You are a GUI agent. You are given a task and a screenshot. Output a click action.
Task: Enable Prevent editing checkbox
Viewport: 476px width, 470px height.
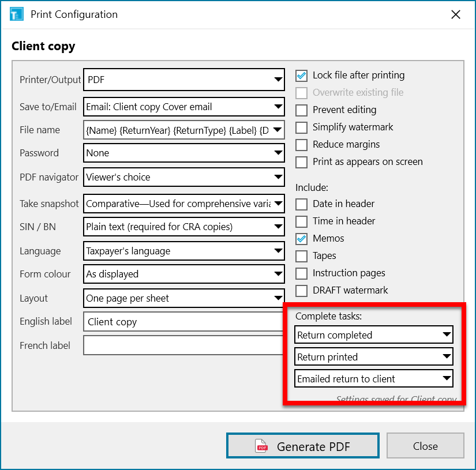click(x=301, y=110)
